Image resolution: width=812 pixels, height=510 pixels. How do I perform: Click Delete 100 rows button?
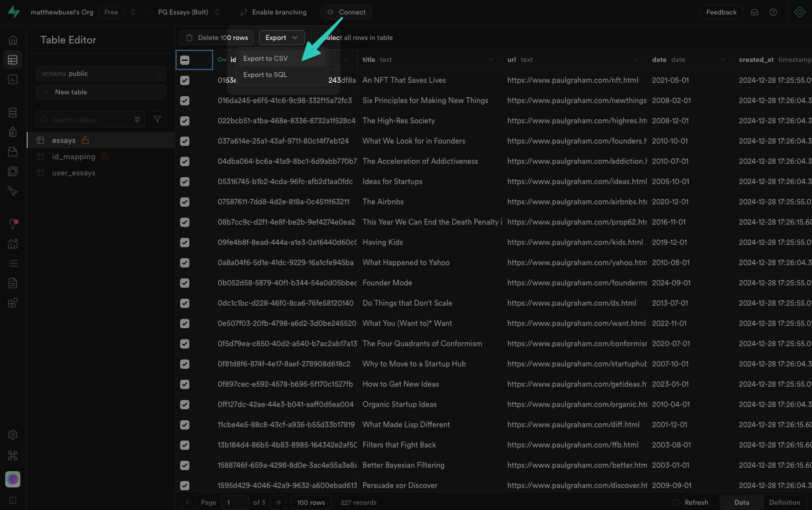(216, 37)
